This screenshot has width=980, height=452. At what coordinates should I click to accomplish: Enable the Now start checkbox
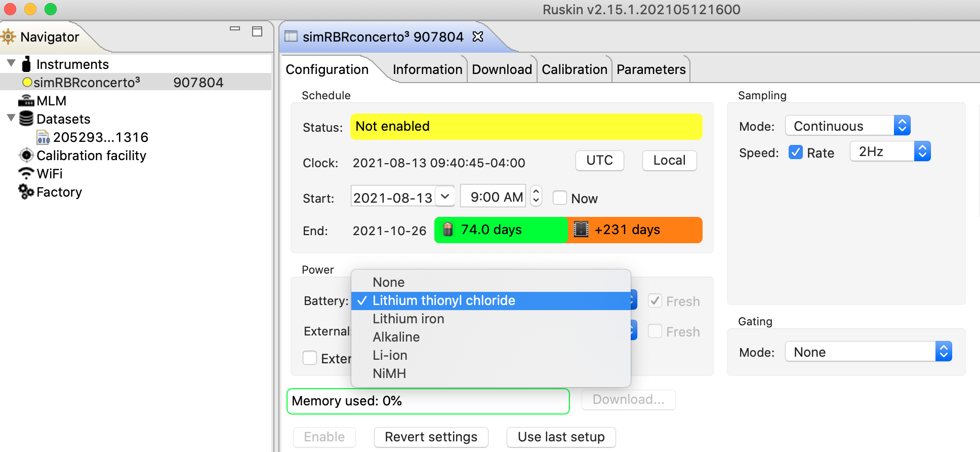tap(559, 198)
